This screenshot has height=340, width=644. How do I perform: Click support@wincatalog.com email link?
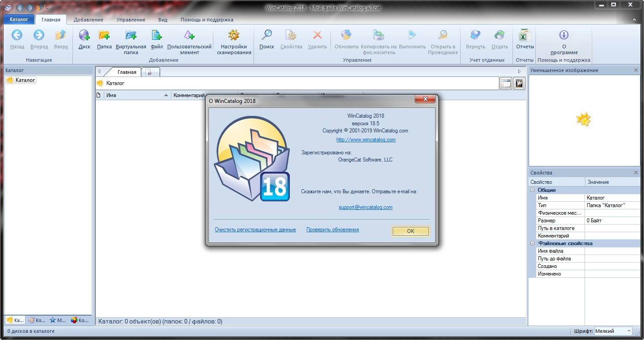tap(365, 207)
